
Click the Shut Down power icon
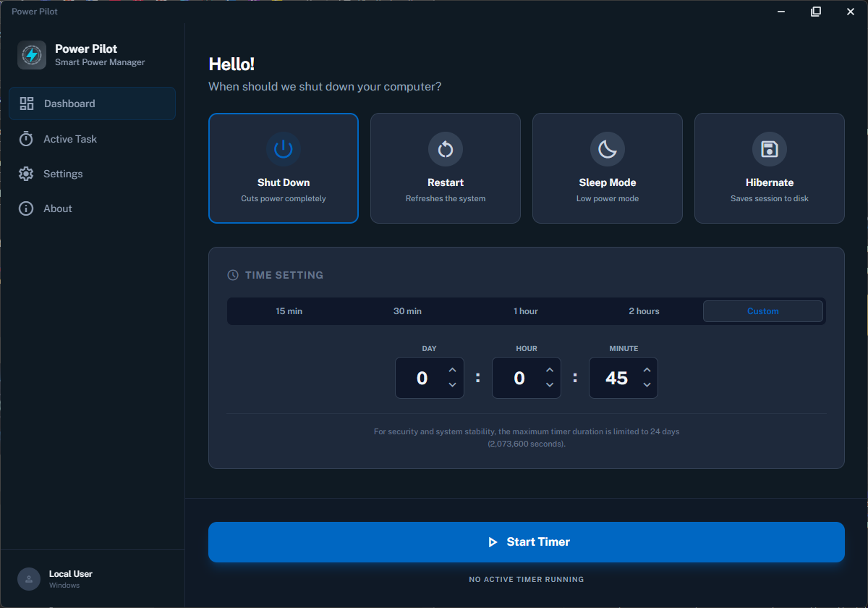[x=284, y=149]
